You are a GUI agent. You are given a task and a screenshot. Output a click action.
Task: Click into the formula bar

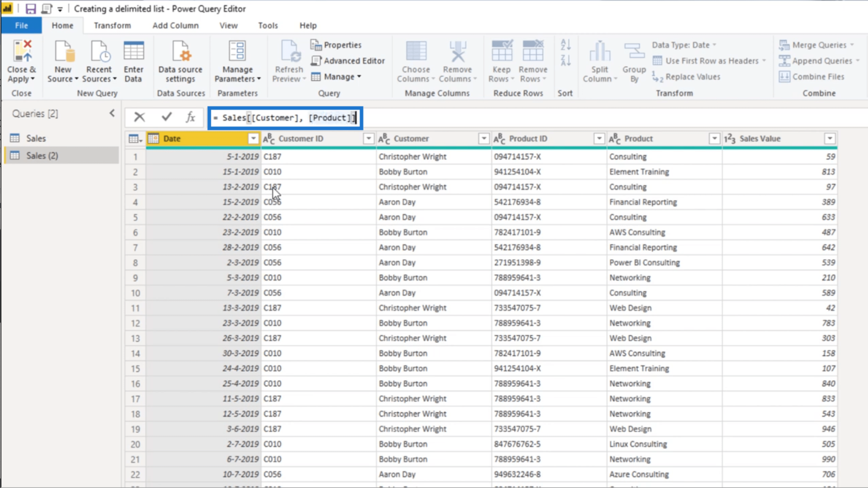285,118
